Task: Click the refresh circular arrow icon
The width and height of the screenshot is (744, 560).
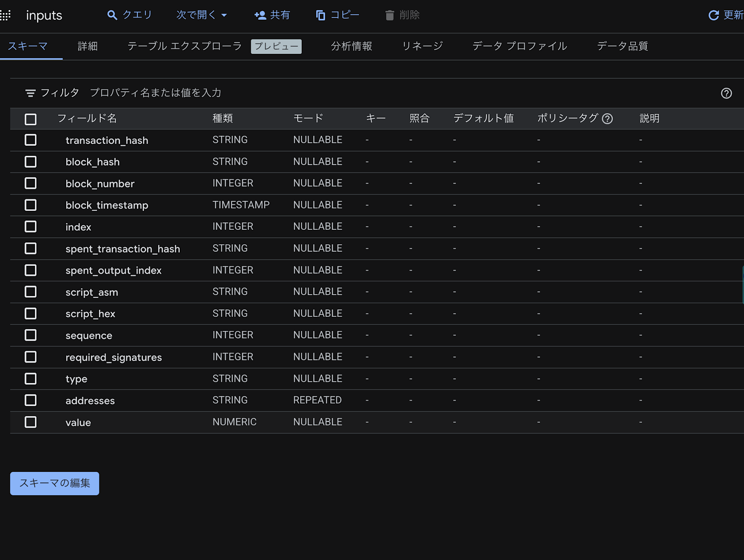Action: [x=713, y=15]
